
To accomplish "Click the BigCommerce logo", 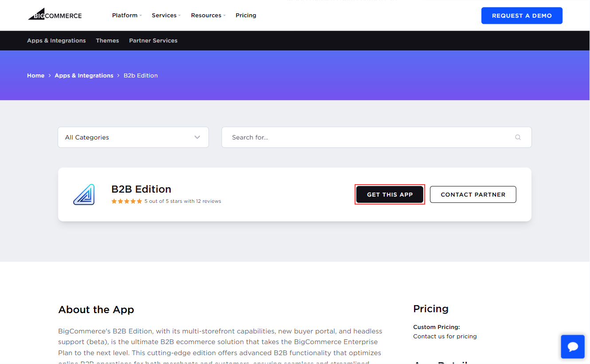I will point(55,14).
